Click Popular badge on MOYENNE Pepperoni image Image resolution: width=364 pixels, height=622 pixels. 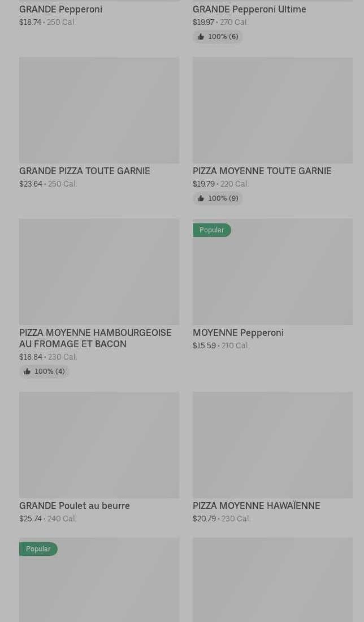(x=211, y=230)
